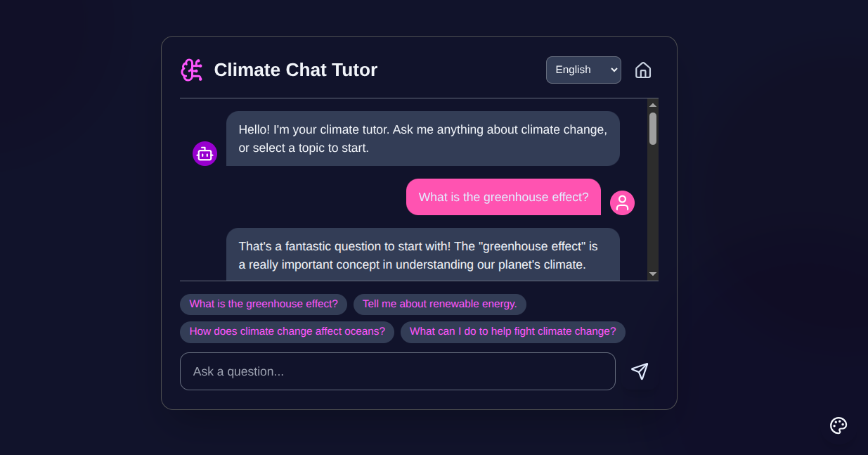Image resolution: width=868 pixels, height=455 pixels.
Task: Ask 'What can I do to help fight climate change?'
Action: tap(513, 331)
